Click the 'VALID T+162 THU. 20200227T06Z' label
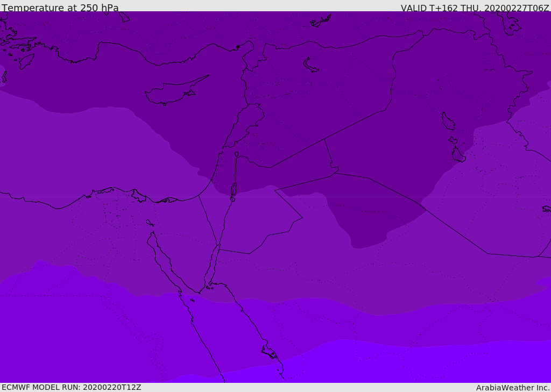The height and width of the screenshot is (392, 551). [475, 8]
